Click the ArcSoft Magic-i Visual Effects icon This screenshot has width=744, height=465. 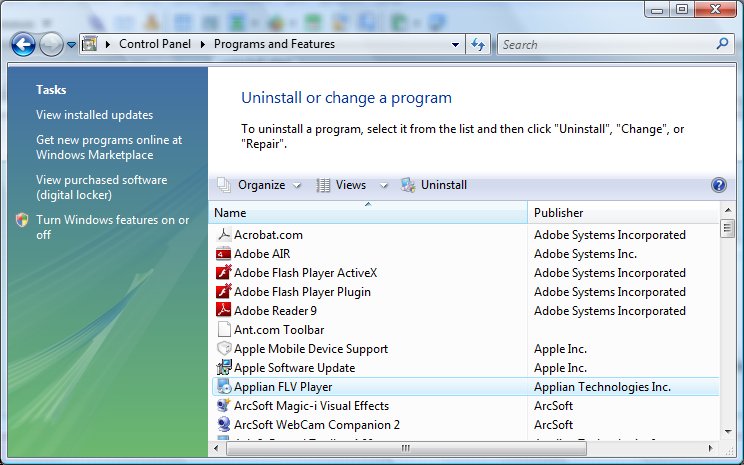tap(224, 406)
